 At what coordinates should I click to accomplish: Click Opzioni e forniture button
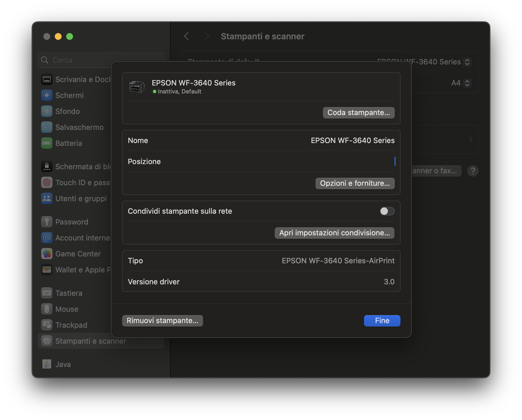355,183
